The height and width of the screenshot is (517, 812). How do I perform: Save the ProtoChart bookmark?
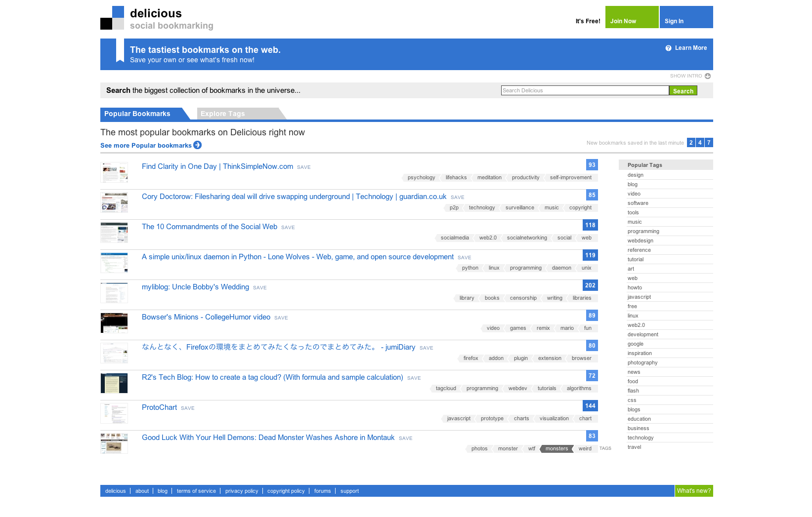pos(188,408)
